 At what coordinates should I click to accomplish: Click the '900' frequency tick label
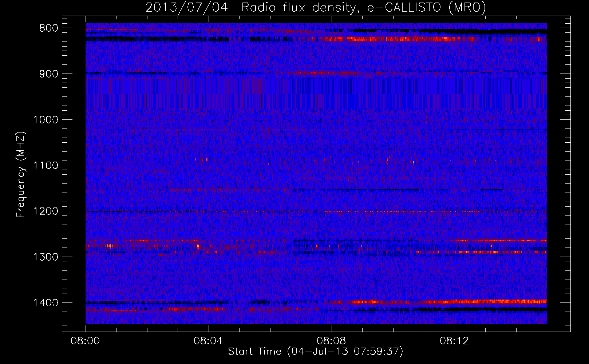tap(48, 74)
